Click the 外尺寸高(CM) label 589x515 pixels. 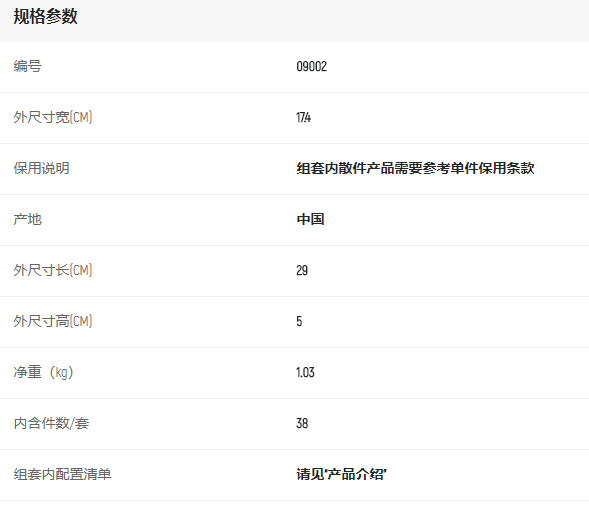click(x=53, y=322)
